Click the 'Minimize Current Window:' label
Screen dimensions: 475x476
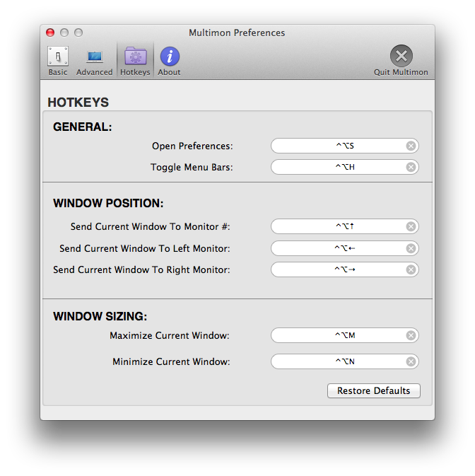[171, 361]
